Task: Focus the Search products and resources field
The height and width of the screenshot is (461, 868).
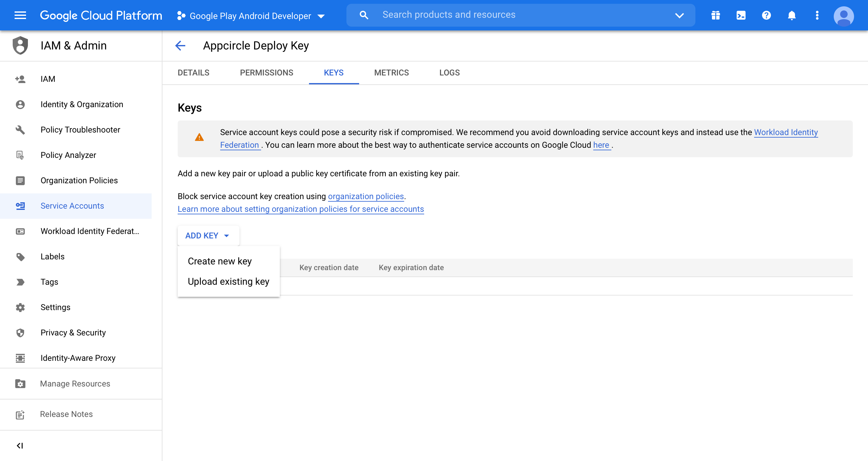Action: click(521, 15)
